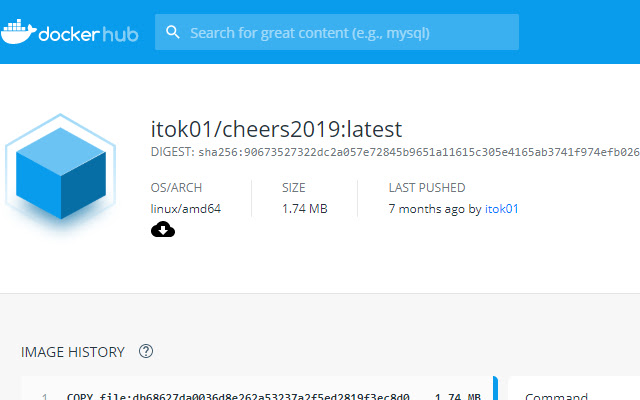The width and height of the screenshot is (640, 400).
Task: Click the 1.74 MB size value
Action: pos(304,209)
